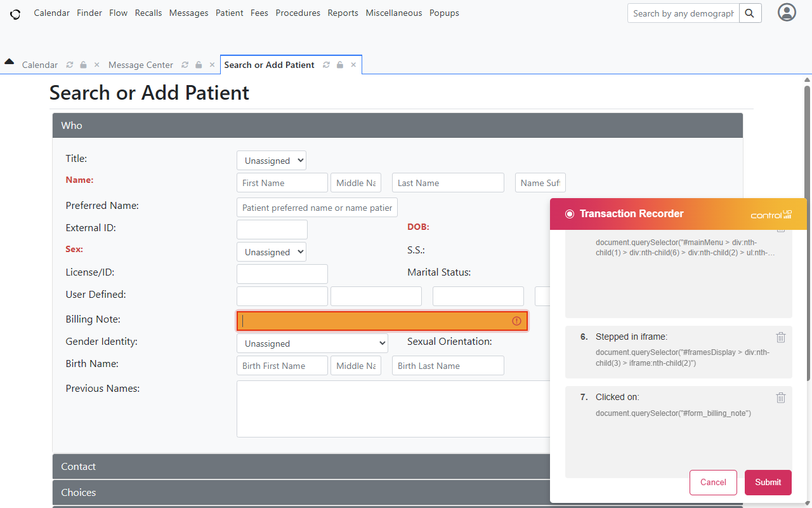Open the user account icon top right

tap(786, 12)
